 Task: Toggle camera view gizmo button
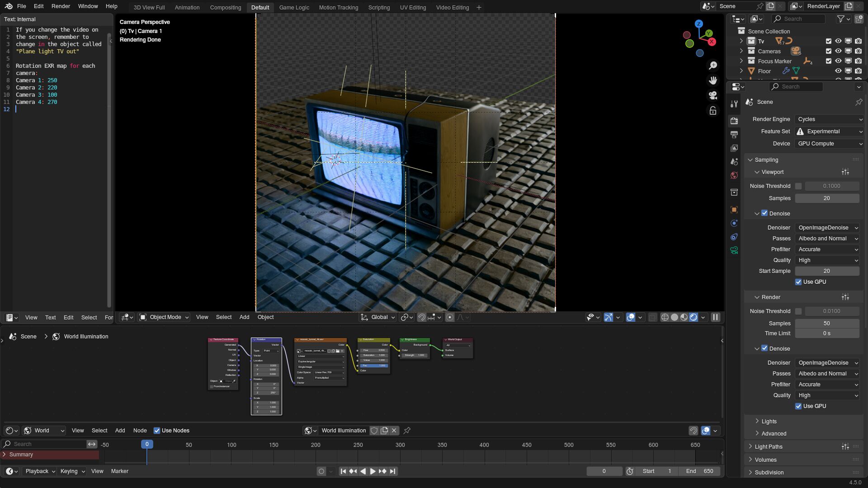click(713, 95)
